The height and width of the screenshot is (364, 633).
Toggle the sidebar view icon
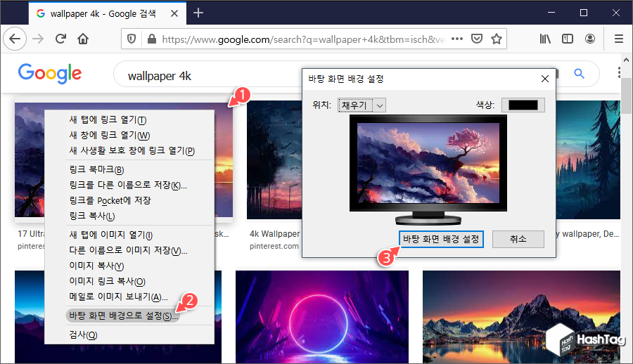(x=568, y=39)
